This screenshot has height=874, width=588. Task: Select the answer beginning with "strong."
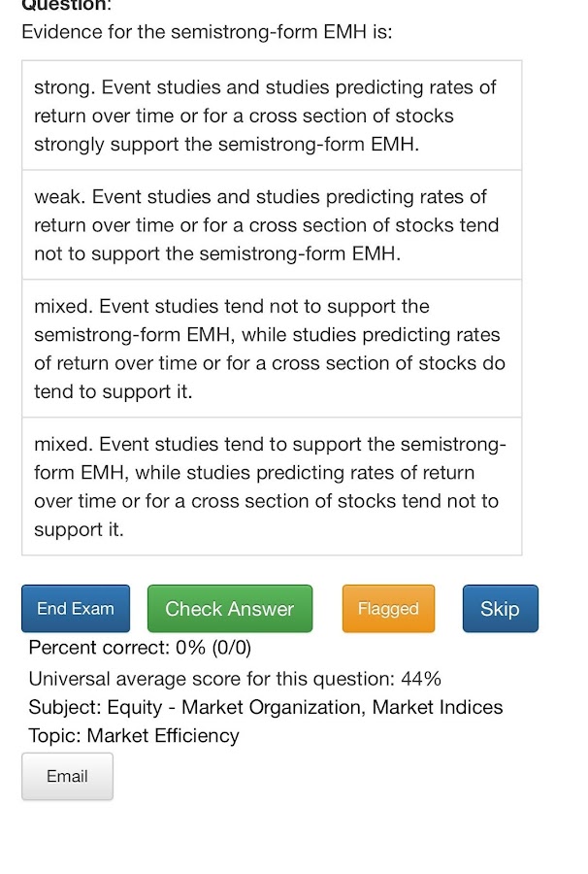pos(271,116)
